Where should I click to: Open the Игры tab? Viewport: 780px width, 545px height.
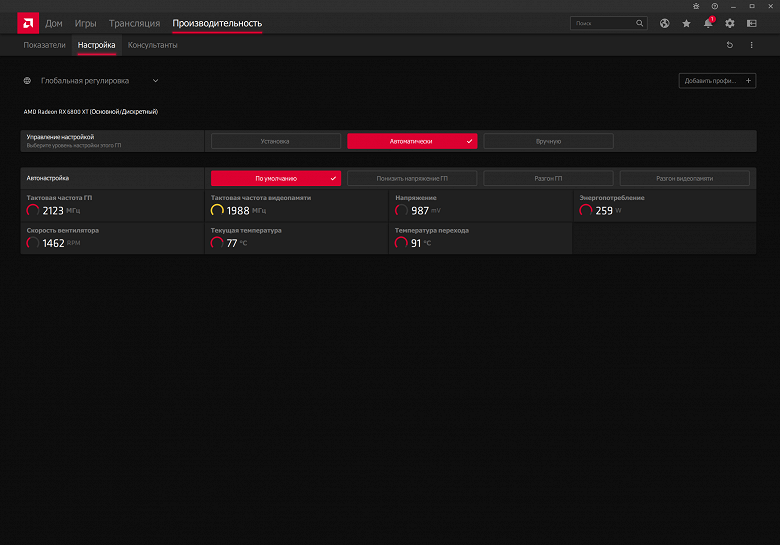pos(86,23)
